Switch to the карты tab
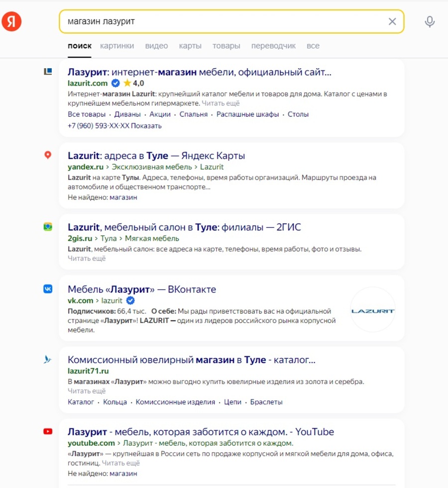This screenshot has height=488, width=448. coord(190,46)
